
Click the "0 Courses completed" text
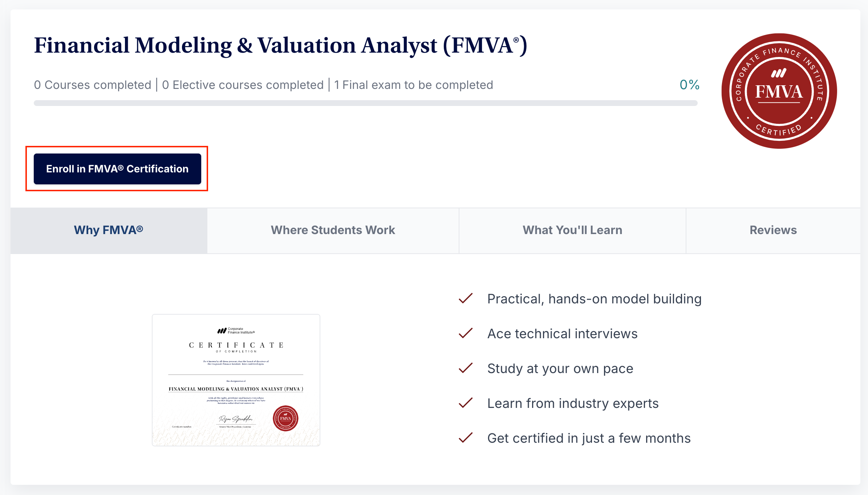pyautogui.click(x=93, y=85)
